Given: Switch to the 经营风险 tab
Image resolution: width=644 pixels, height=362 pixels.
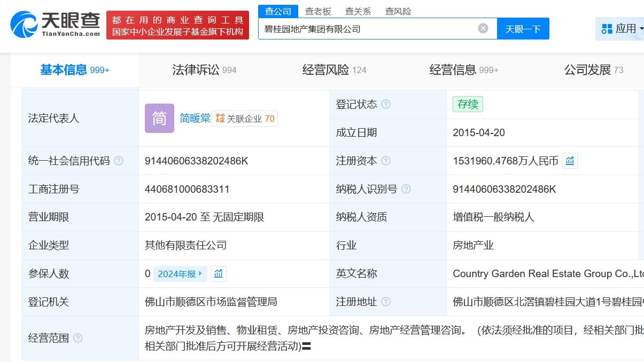Looking at the screenshot, I should click(x=328, y=69).
